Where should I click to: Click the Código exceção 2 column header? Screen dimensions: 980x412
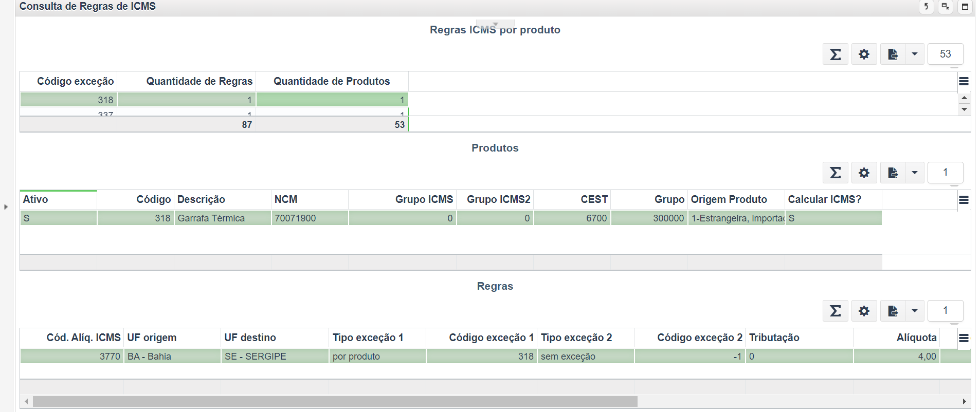[690, 338]
